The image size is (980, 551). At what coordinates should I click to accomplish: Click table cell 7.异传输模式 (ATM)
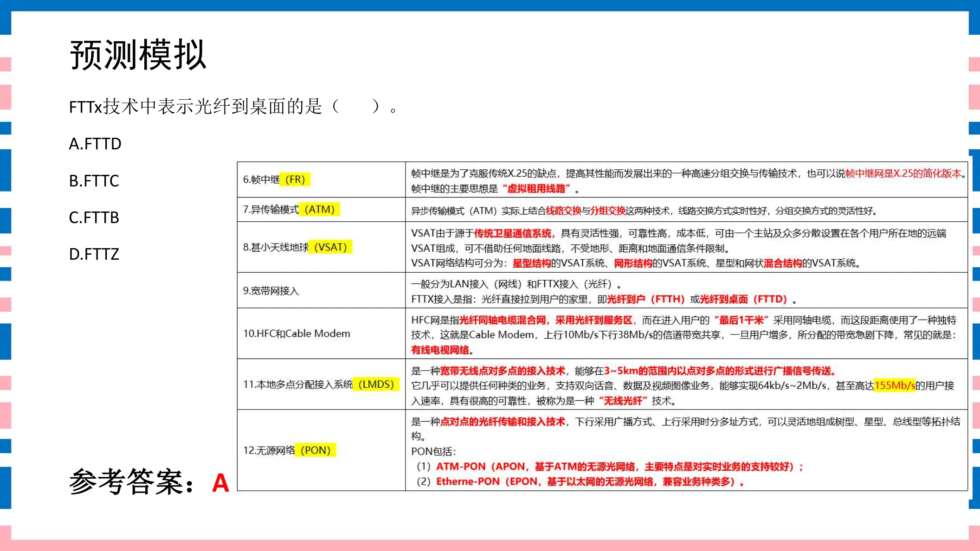(x=321, y=210)
